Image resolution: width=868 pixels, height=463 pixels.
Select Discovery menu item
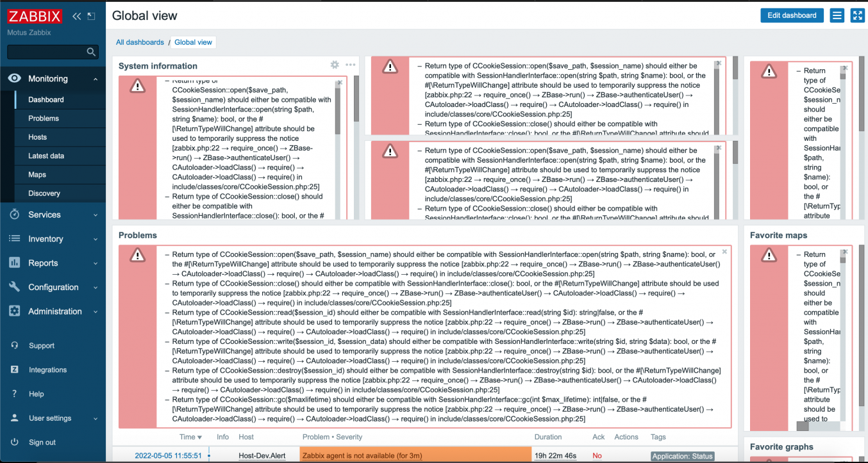(44, 193)
